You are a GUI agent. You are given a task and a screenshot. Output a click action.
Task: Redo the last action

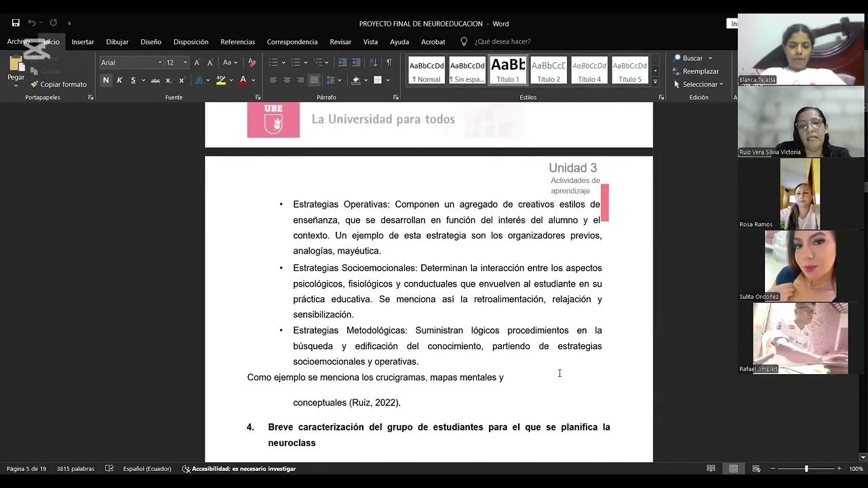[x=53, y=23]
